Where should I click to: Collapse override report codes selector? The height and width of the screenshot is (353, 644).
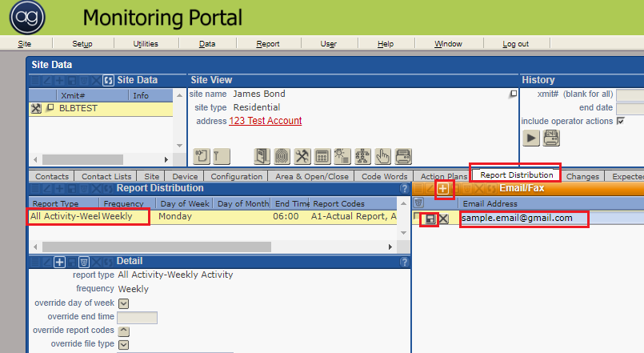click(124, 331)
